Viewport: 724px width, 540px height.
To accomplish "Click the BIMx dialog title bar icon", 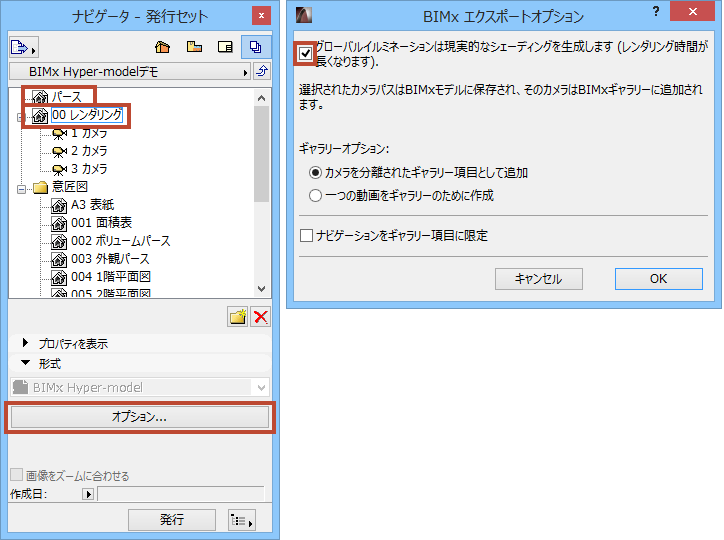I will (304, 15).
